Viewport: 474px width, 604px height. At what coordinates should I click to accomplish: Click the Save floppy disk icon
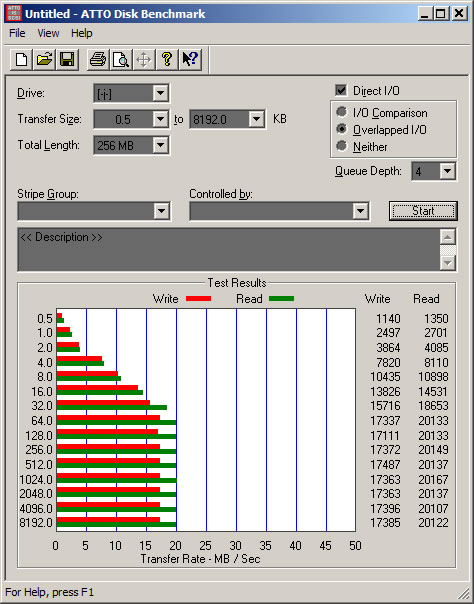(x=67, y=60)
